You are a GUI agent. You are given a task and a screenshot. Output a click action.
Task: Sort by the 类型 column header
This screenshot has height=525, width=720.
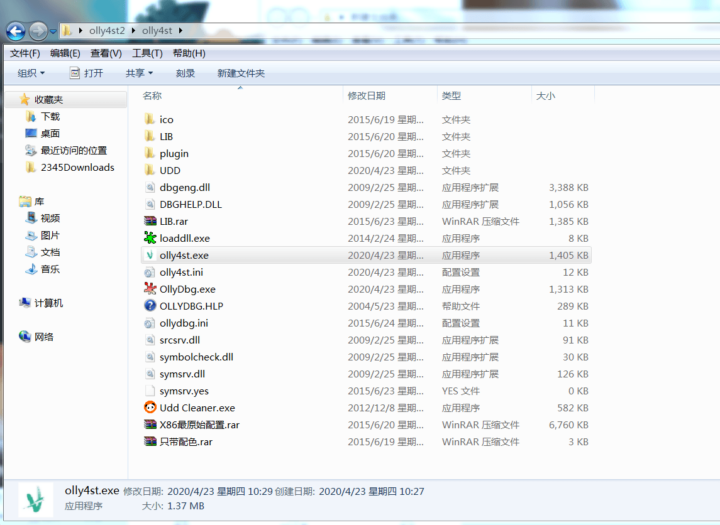[451, 96]
